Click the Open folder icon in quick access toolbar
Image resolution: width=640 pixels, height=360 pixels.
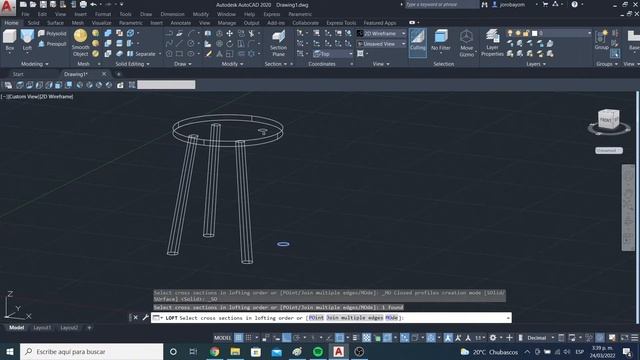[x=33, y=4]
